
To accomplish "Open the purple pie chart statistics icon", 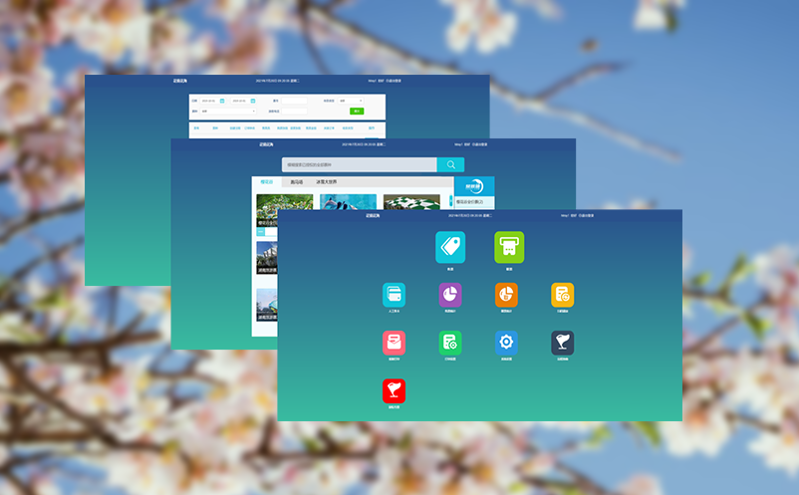I will pyautogui.click(x=450, y=295).
